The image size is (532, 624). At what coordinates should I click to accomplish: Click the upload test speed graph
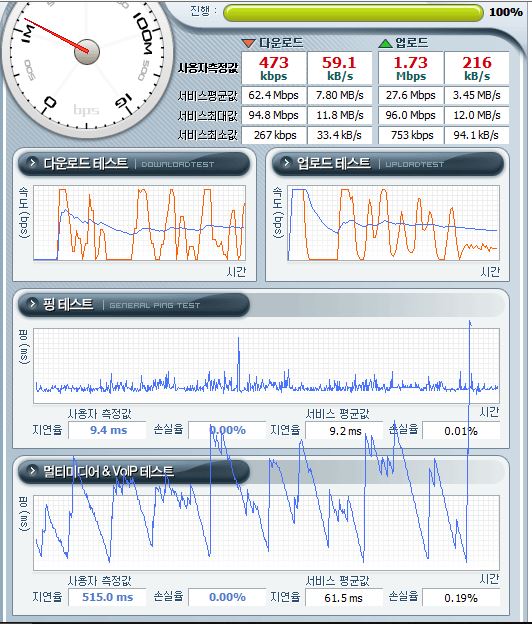point(393,223)
